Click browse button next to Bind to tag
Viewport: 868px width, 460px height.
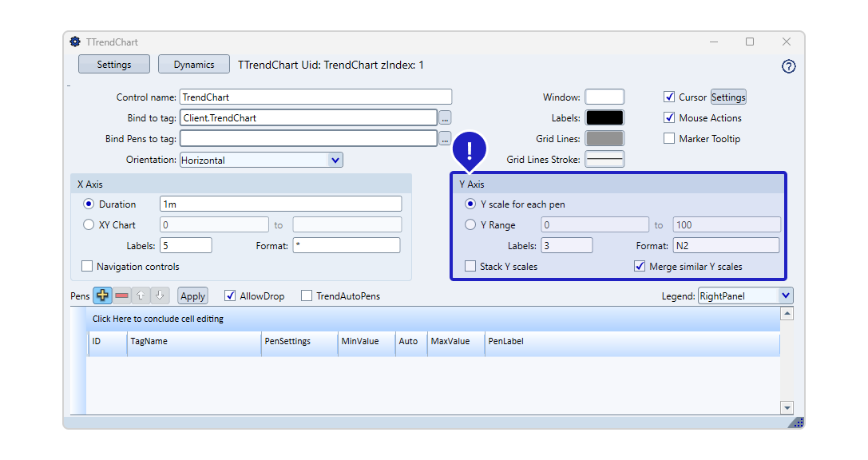[x=445, y=118]
